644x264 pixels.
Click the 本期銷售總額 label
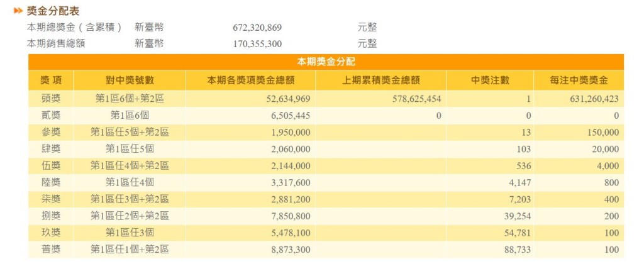pyautogui.click(x=56, y=44)
